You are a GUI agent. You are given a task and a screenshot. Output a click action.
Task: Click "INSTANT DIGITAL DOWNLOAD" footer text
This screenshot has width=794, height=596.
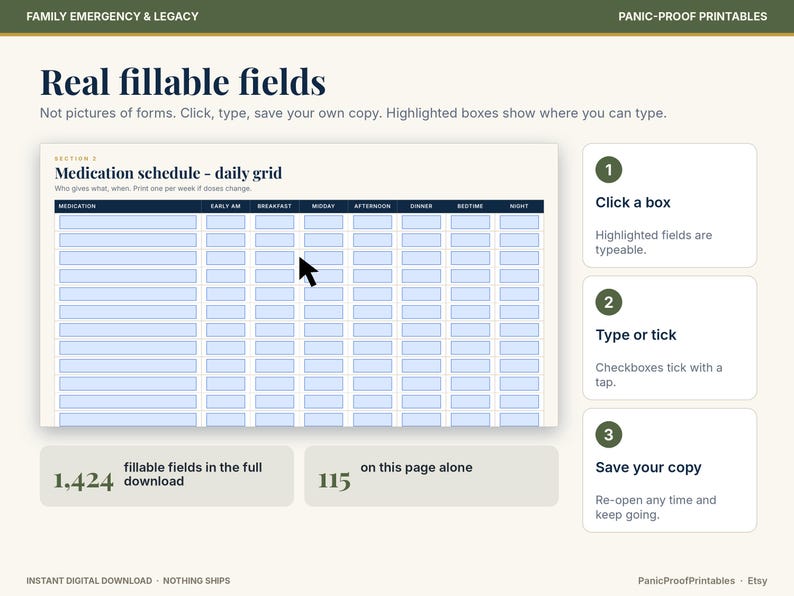[x=89, y=581]
